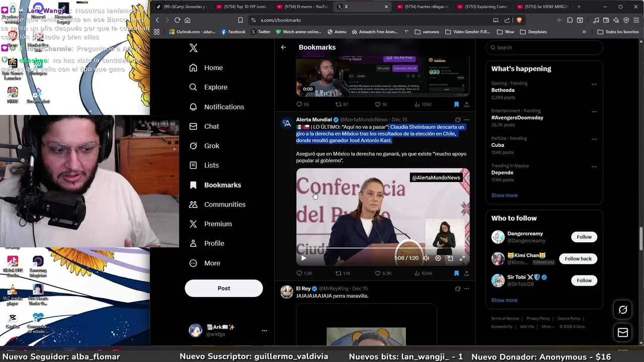
Task: Expand hidden bookmarks chevron
Action: 584,32
